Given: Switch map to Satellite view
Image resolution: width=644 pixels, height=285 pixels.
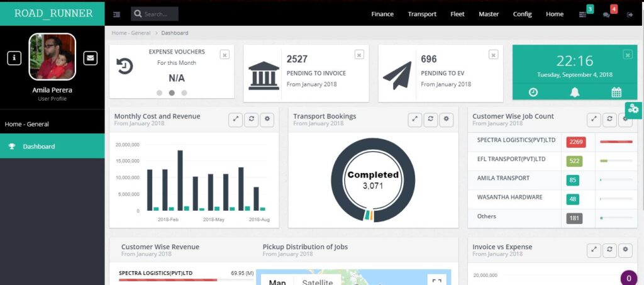Looking at the screenshot, I should pos(317,281).
